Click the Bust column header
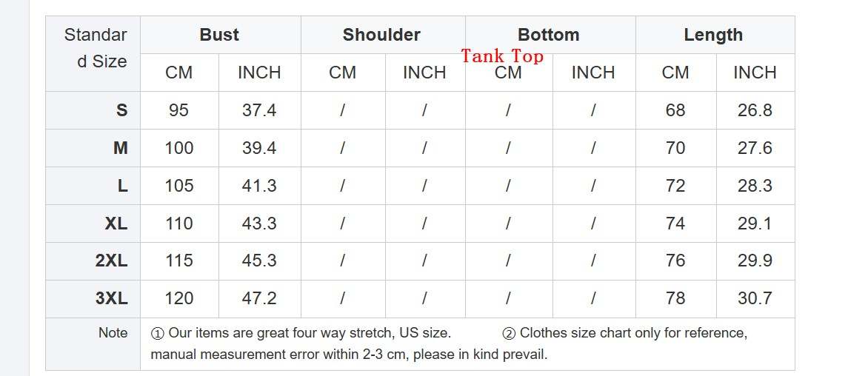This screenshot has width=868, height=376. point(219,35)
